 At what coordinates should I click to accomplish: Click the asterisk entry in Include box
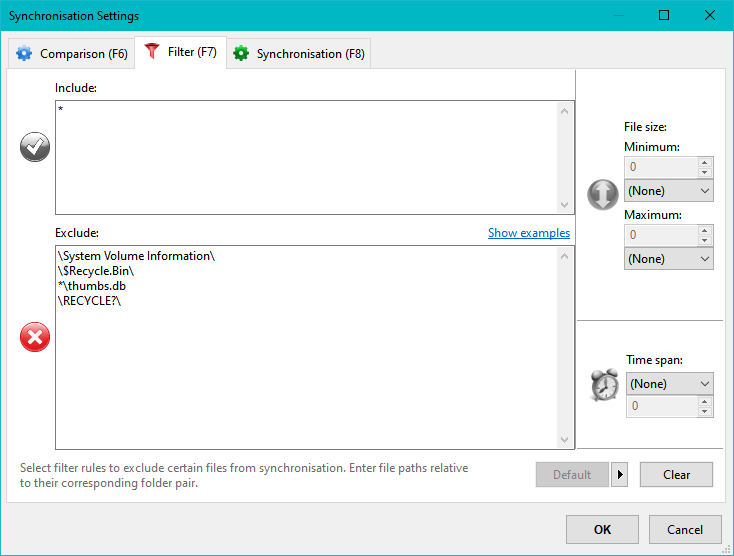(60, 109)
